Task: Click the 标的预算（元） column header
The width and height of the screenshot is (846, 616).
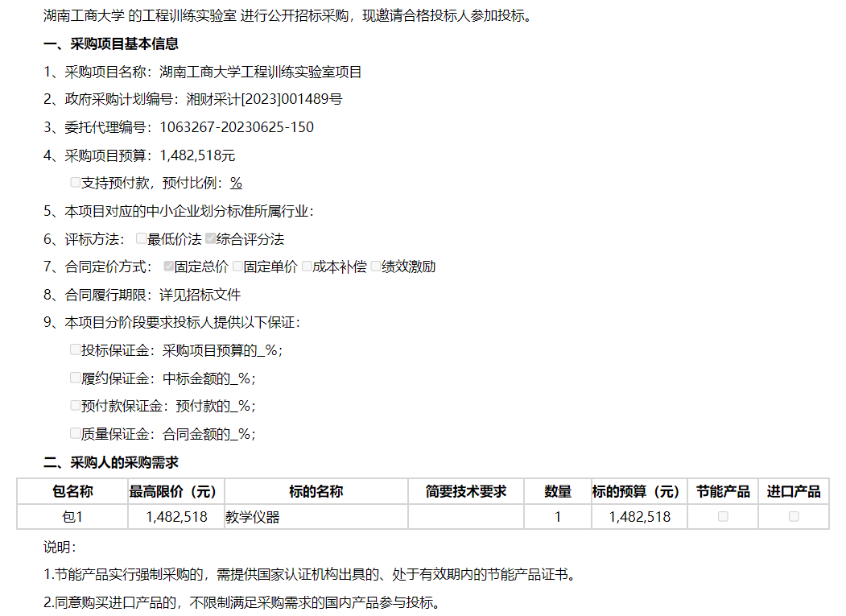Action: (639, 491)
